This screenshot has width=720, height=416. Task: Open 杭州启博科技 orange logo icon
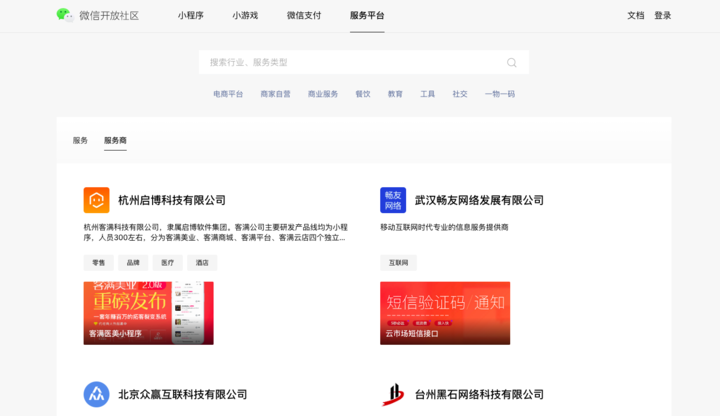pos(96,200)
